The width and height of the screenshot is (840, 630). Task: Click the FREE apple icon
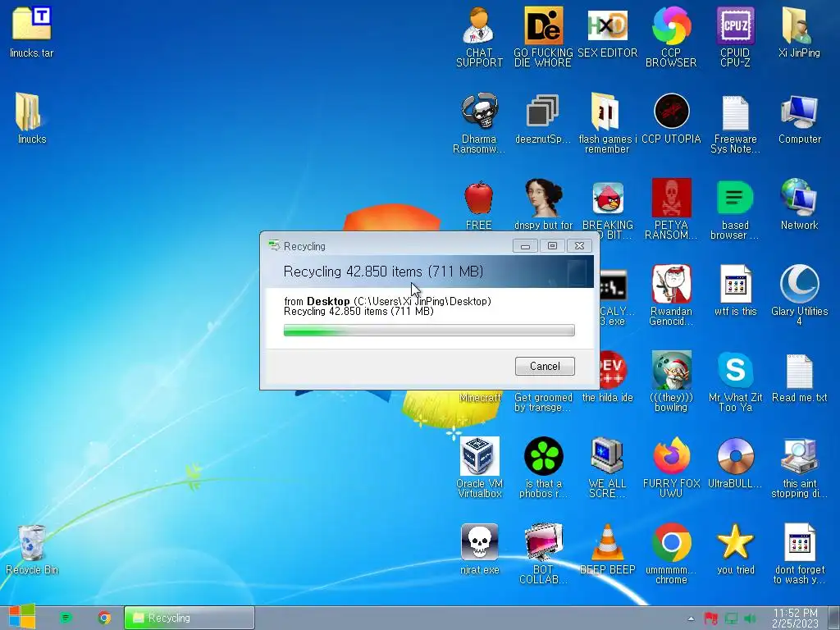pos(479,205)
